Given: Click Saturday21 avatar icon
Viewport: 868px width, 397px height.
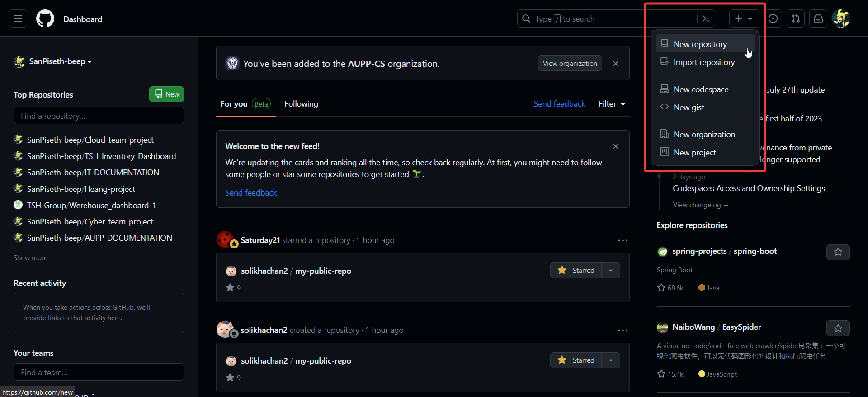Looking at the screenshot, I should pyautogui.click(x=225, y=239).
